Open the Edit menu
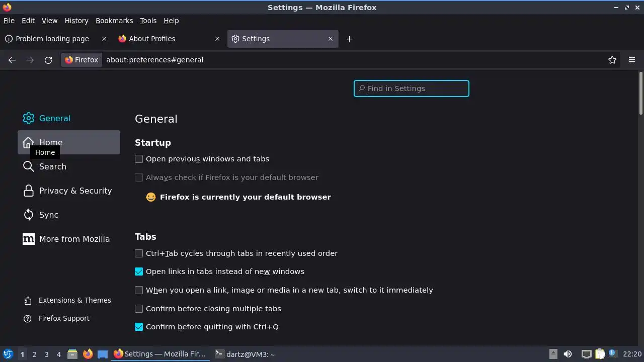Viewport: 644px width, 362px height. pos(28,21)
